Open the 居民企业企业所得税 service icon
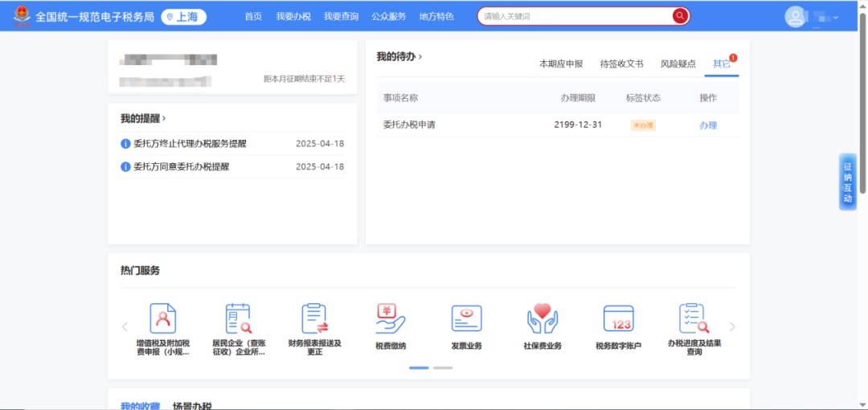868x410 pixels. coord(238,319)
